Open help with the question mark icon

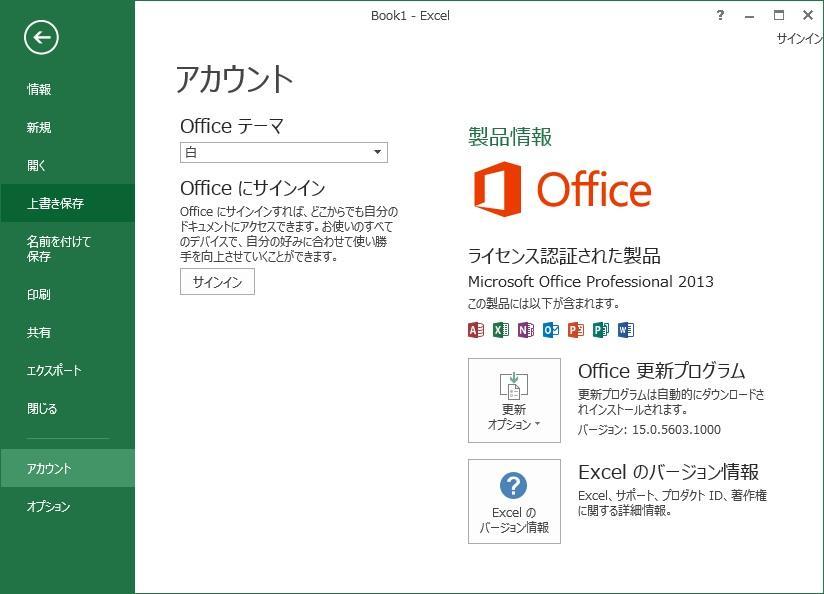tap(720, 15)
